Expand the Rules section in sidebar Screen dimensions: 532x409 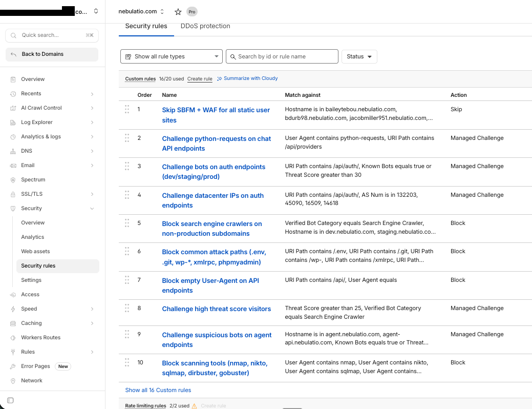[29, 352]
